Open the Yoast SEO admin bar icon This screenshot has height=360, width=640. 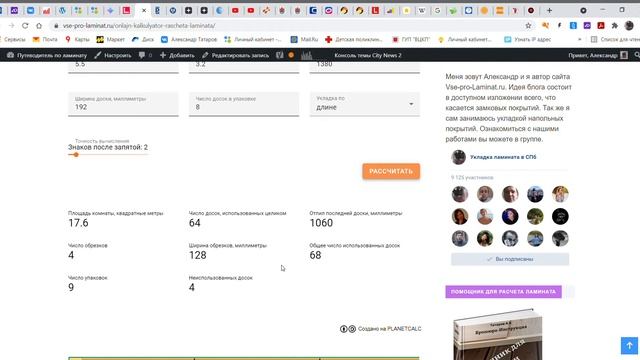click(280, 55)
